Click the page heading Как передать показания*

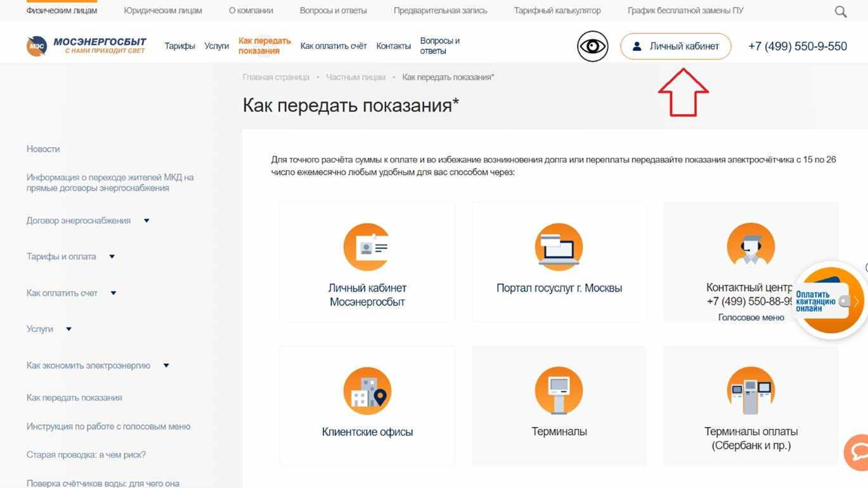pos(351,105)
